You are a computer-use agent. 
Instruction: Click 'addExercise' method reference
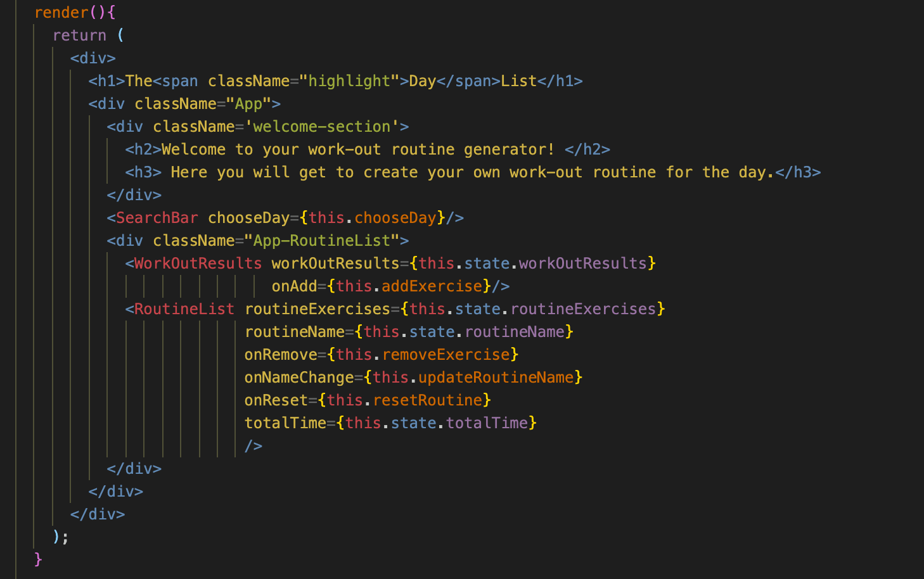(432, 286)
